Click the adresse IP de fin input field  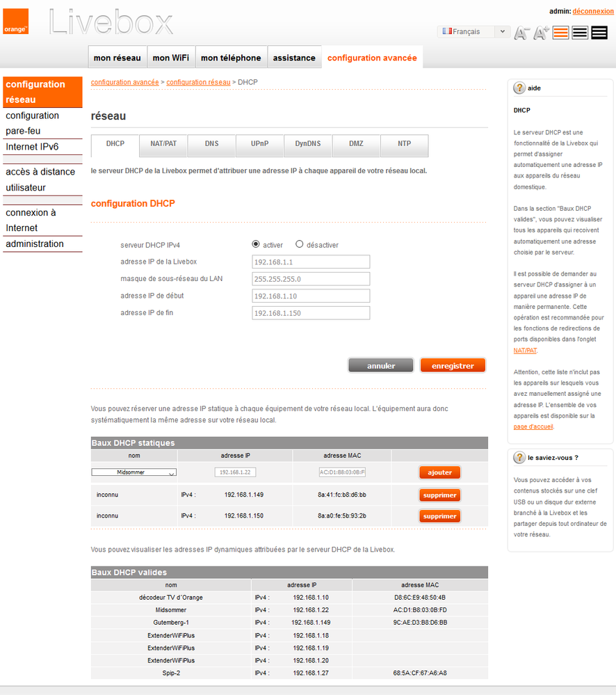(309, 312)
